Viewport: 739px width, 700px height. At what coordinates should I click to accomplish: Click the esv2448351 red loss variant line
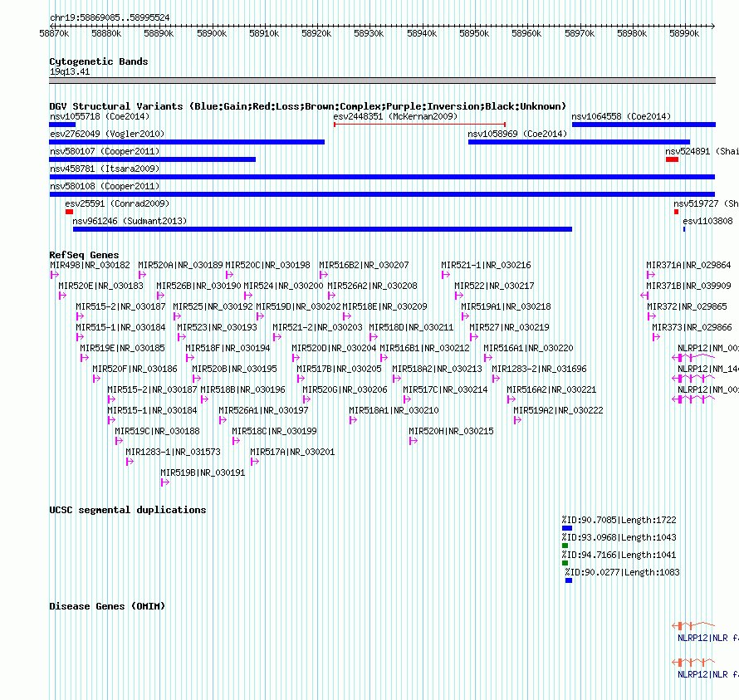[419, 125]
